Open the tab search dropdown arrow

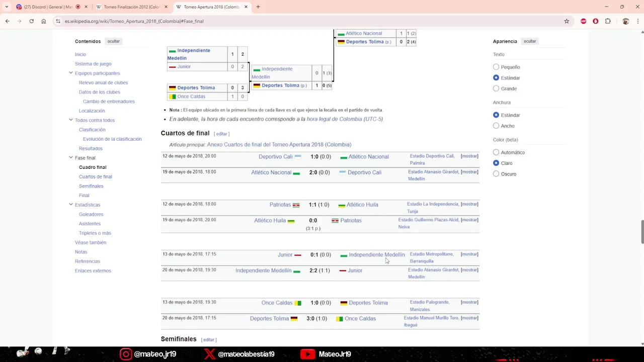tap(7, 7)
